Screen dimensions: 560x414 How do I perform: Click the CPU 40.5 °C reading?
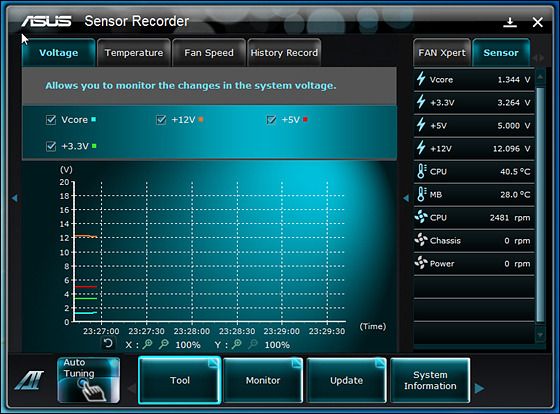point(515,172)
